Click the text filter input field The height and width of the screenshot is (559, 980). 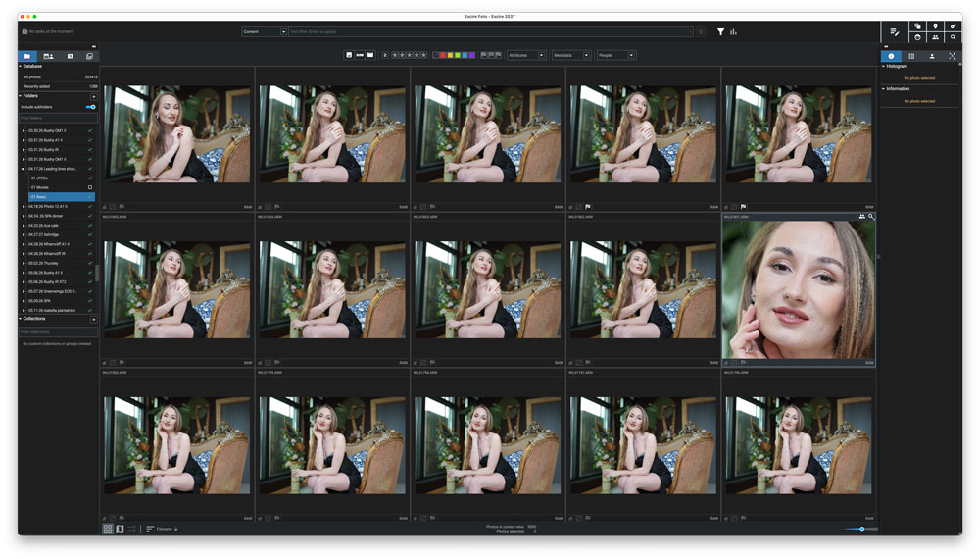[491, 32]
